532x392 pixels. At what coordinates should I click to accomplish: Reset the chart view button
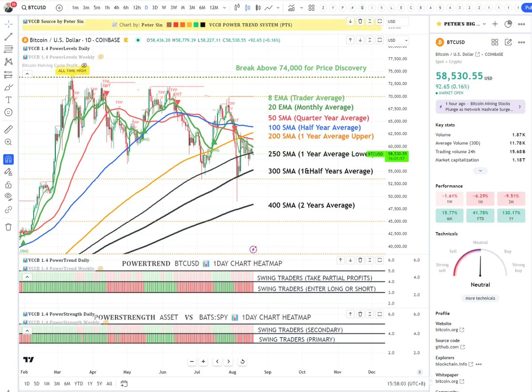[243, 361]
